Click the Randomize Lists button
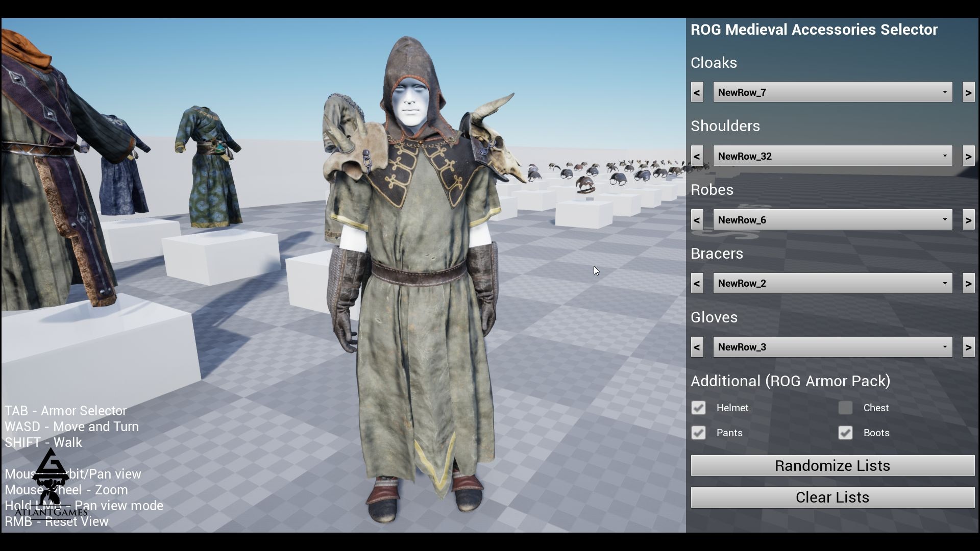 (x=832, y=466)
